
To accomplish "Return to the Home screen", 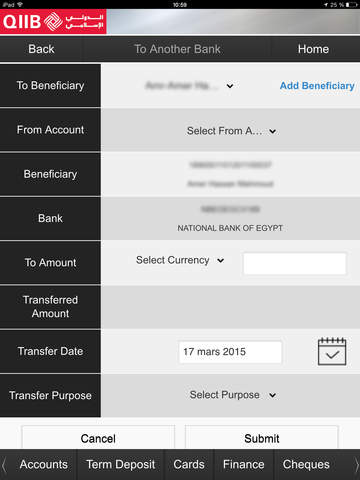I will pyautogui.click(x=313, y=49).
